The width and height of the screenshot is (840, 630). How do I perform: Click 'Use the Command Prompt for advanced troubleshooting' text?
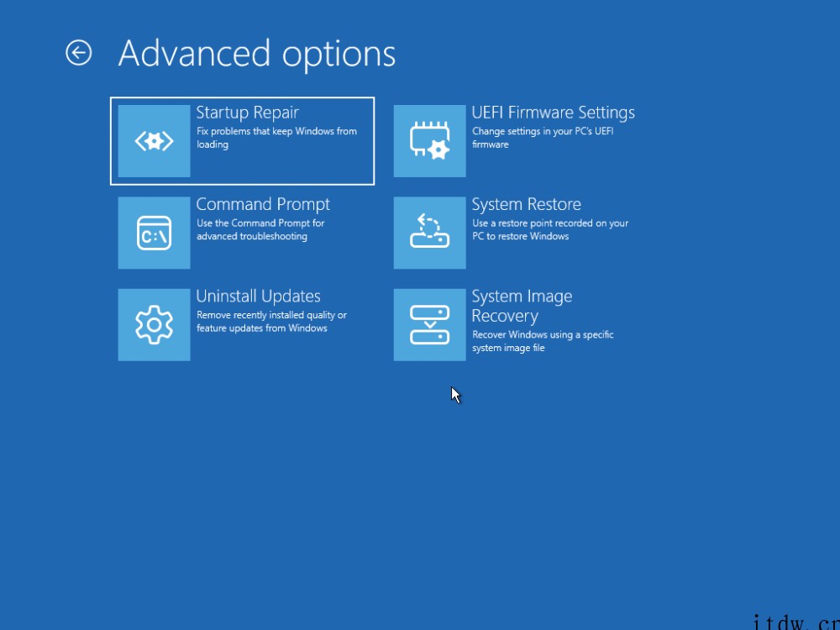tap(260, 230)
